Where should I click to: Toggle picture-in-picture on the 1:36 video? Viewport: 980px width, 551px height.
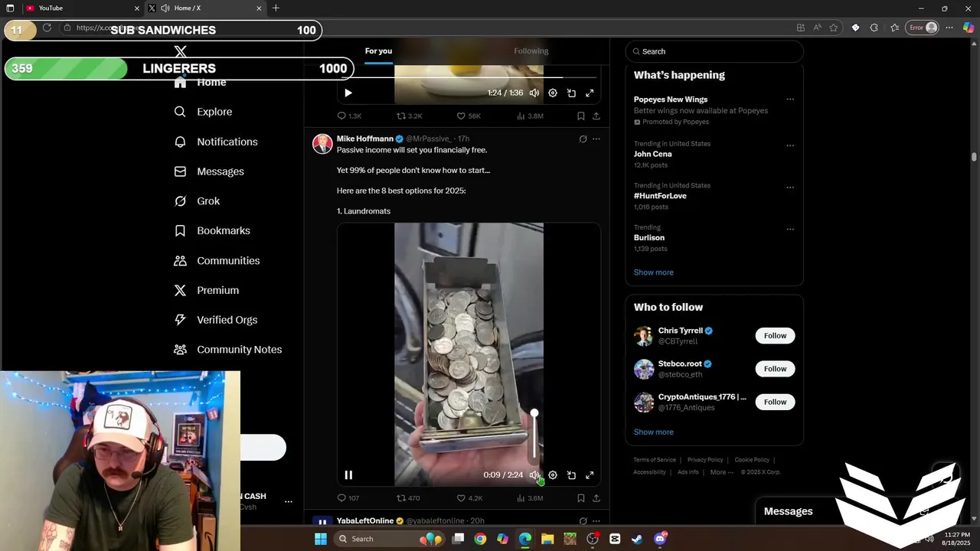click(571, 93)
